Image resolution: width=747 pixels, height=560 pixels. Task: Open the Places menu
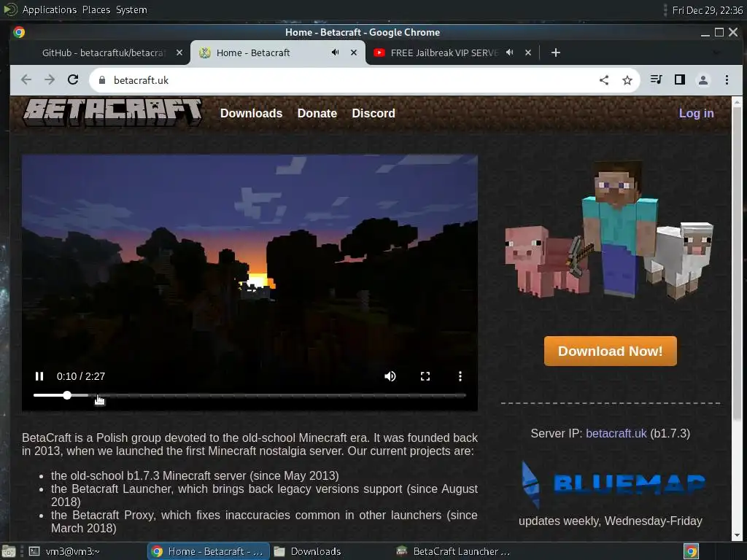[96, 9]
